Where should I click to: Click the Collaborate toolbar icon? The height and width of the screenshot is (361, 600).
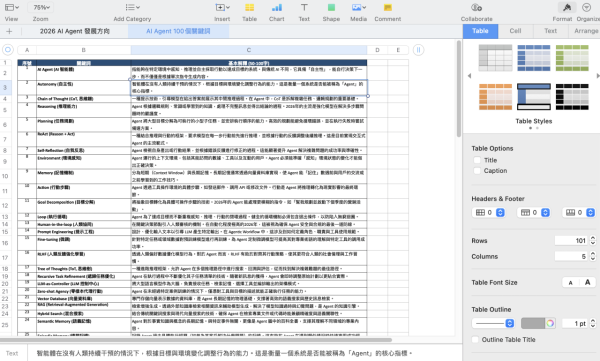tap(476, 7)
